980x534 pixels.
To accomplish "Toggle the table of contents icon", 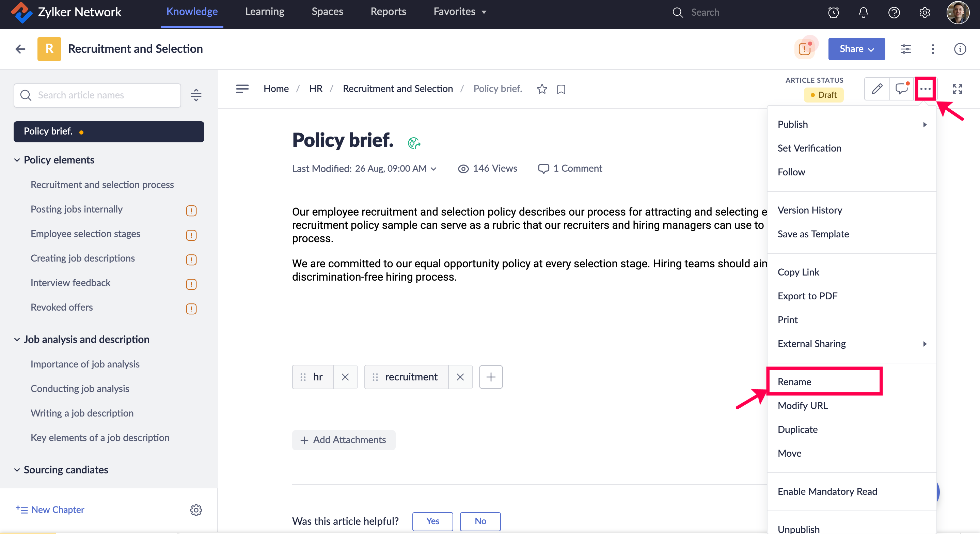I will [242, 89].
